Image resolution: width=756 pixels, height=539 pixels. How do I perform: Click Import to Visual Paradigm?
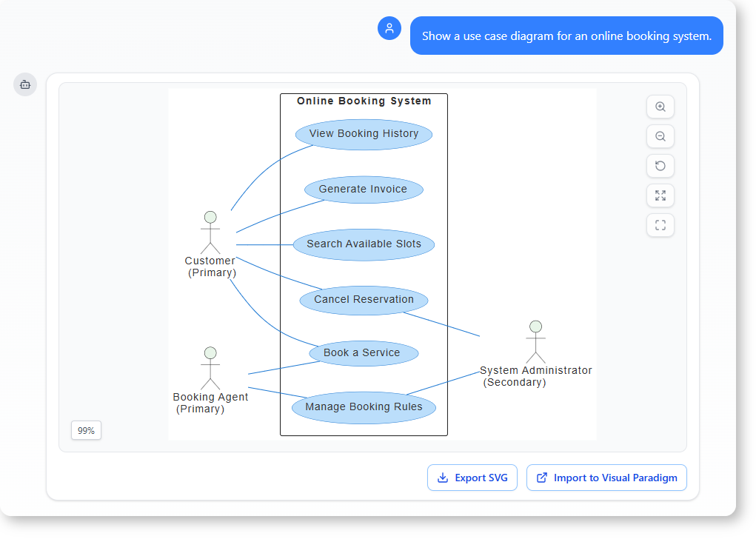[x=606, y=478]
